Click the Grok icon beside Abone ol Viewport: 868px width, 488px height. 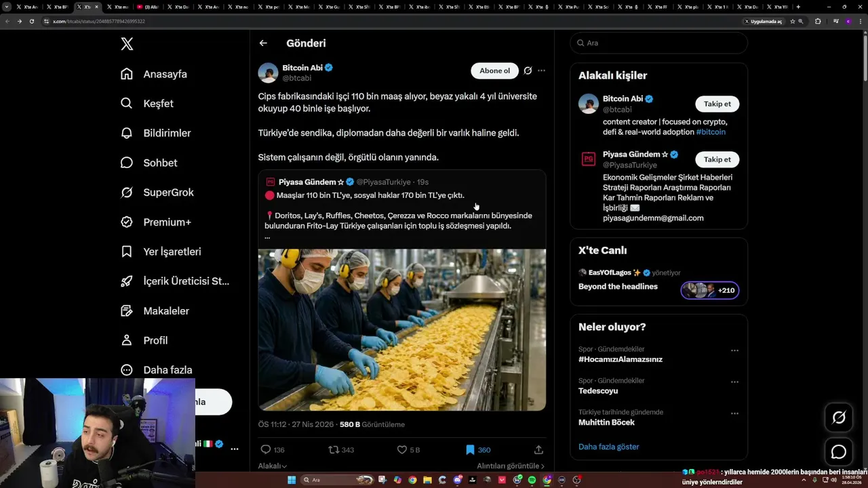pyautogui.click(x=528, y=70)
